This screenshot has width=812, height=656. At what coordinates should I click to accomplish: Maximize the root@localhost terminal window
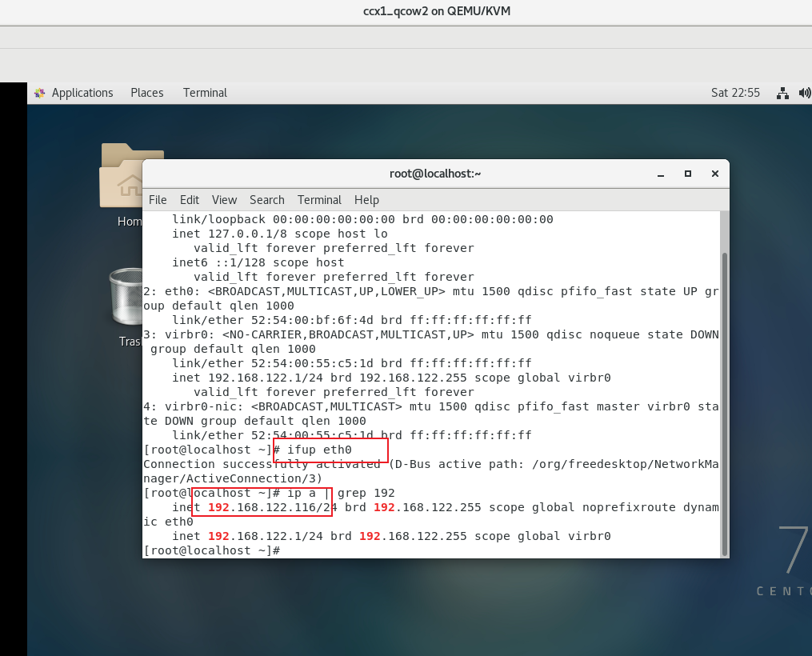(x=688, y=174)
